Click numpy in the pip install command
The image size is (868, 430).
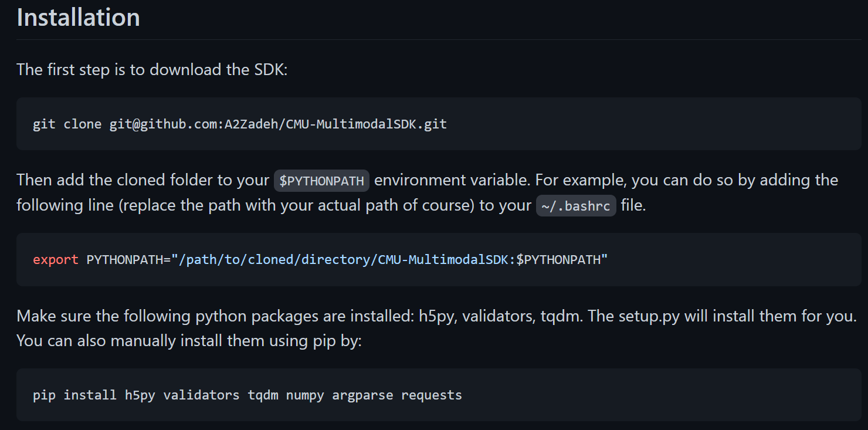click(305, 395)
